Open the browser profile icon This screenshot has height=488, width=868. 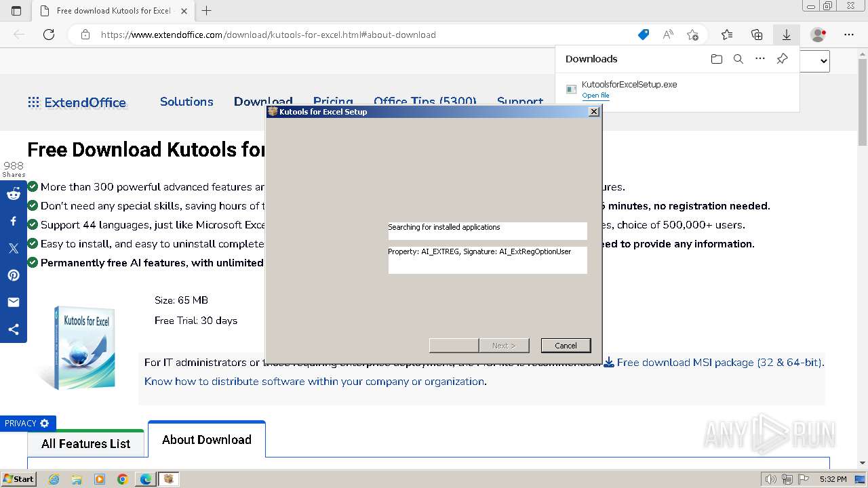pyautogui.click(x=818, y=35)
